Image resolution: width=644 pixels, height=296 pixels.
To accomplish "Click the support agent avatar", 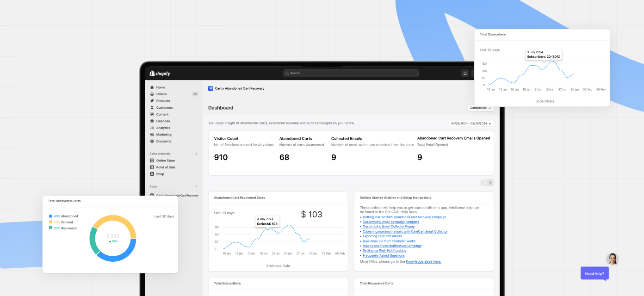I will tap(612, 259).
